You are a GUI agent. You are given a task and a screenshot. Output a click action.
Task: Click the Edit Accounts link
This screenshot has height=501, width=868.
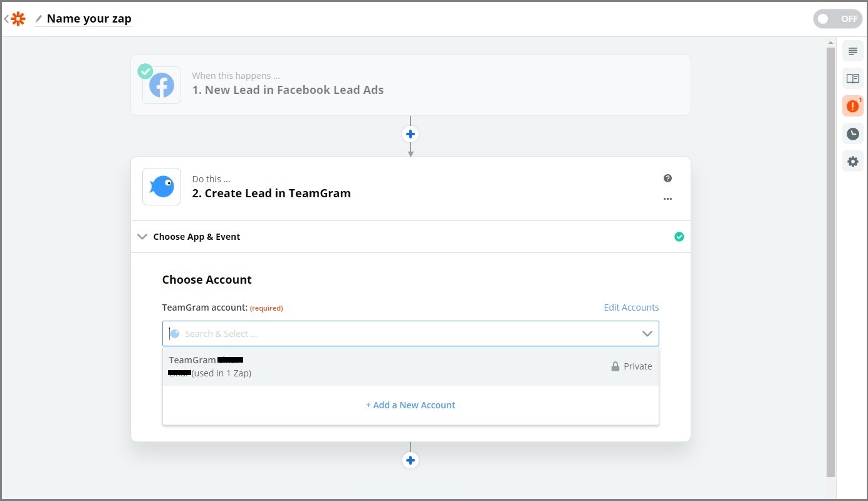click(631, 307)
